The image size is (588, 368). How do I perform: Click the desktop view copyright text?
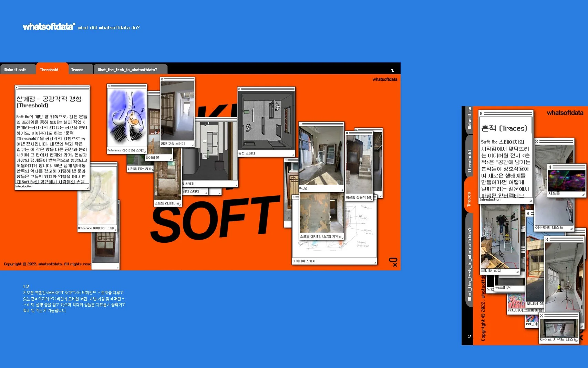48,264
